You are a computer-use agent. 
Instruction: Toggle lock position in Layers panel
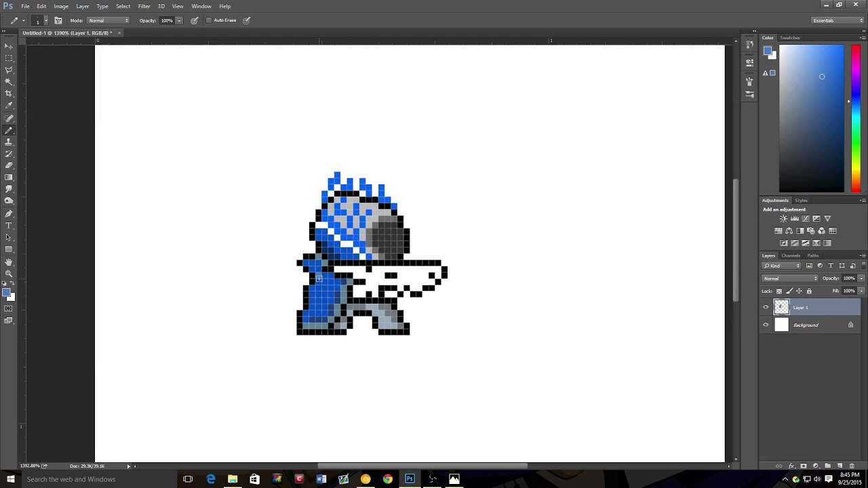pos(799,291)
